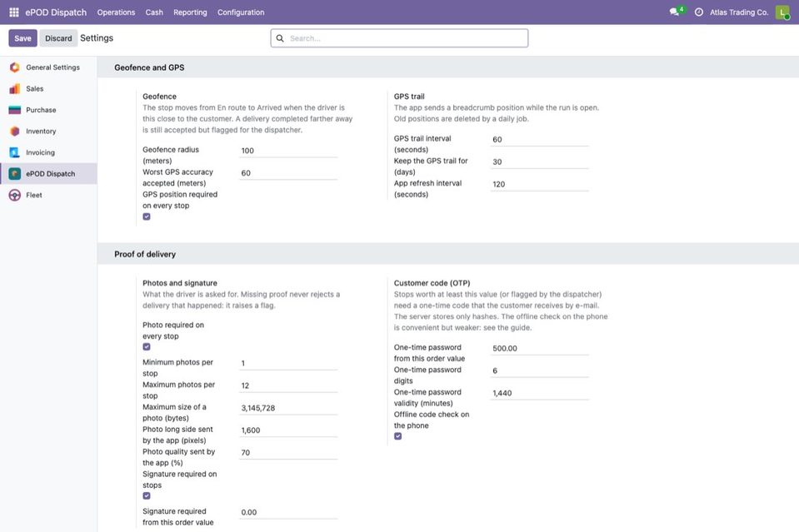Select the Purchase settings tab
Screen dimensions: 799x532
tap(48, 110)
